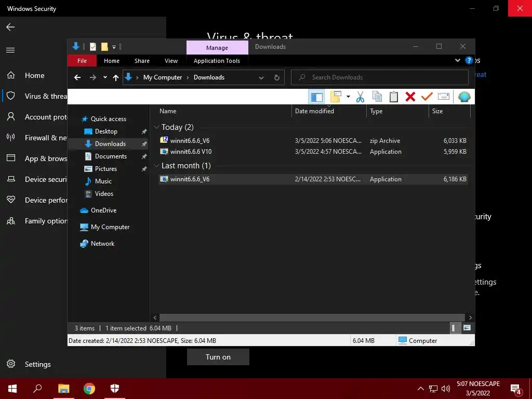The height and width of the screenshot is (399, 532).
Task: Select Network in navigation pane
Action: [x=102, y=244]
